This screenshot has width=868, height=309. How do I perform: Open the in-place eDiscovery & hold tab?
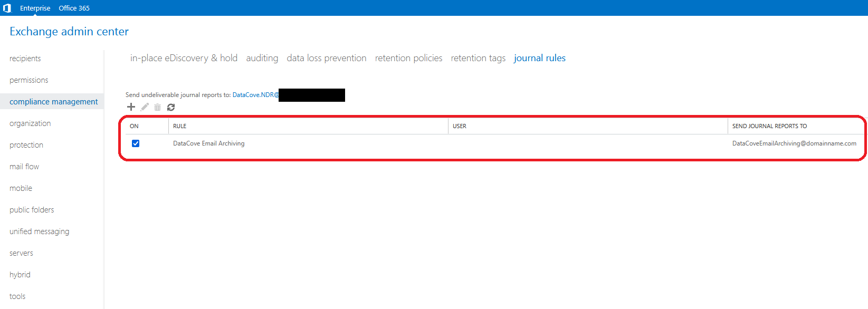click(184, 58)
